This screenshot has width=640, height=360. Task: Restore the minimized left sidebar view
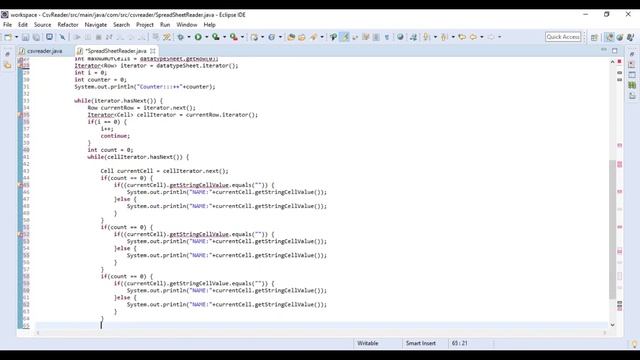pos(7,54)
